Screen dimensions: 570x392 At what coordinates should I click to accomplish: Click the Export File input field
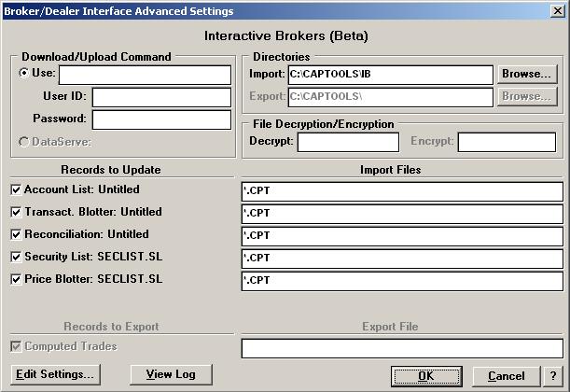(402, 348)
